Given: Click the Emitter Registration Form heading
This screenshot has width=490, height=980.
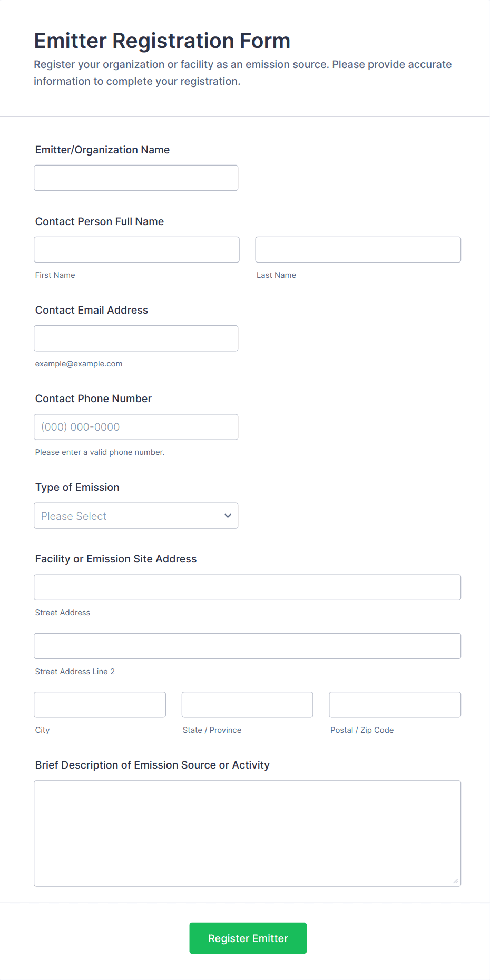Looking at the screenshot, I should click(162, 41).
